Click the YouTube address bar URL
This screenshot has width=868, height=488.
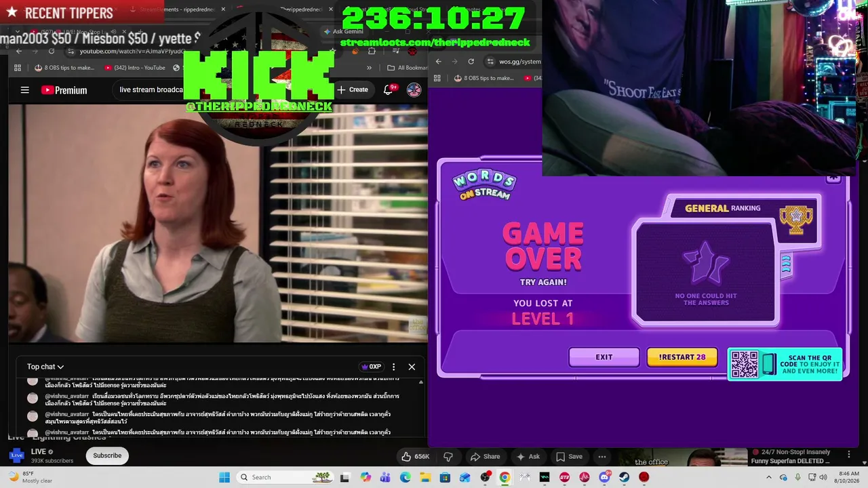[x=132, y=52]
